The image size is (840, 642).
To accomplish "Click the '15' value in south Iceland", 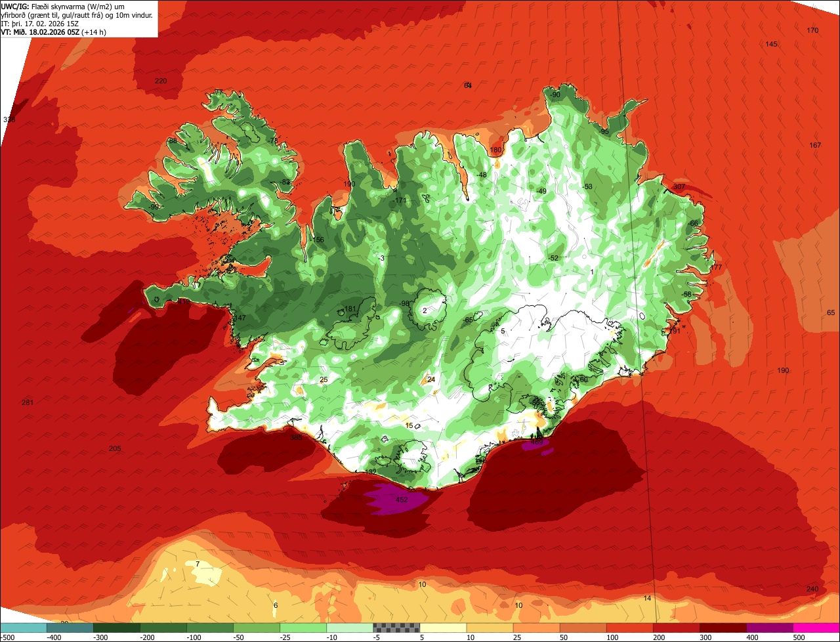I will click(x=409, y=425).
